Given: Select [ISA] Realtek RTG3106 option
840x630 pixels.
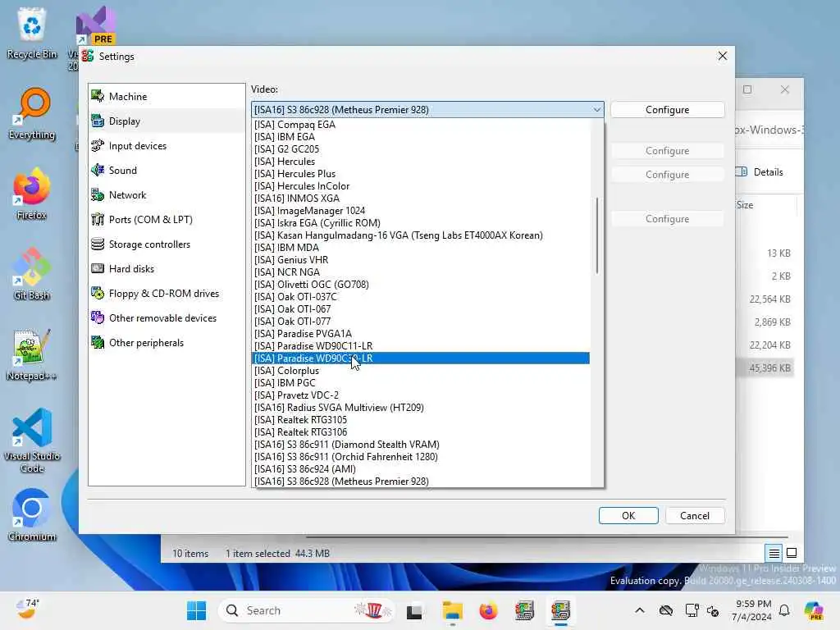Looking at the screenshot, I should pyautogui.click(x=421, y=432).
